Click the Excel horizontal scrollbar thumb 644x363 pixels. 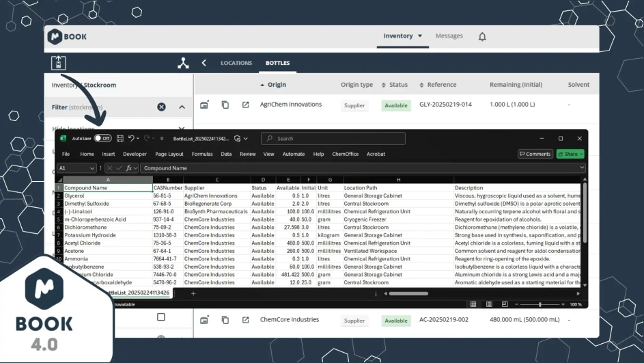pos(408,293)
